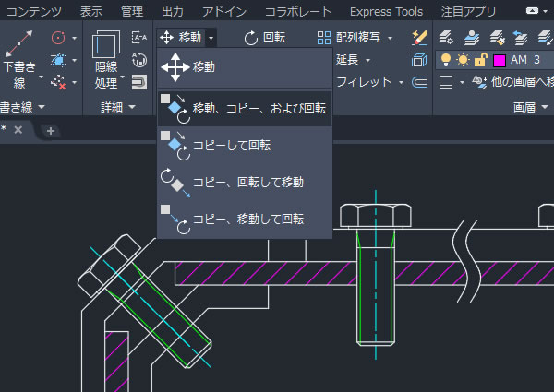Viewport: 554px width, 392px height.
Task: Open the 移動 dropdown arrow
Action: 211,38
